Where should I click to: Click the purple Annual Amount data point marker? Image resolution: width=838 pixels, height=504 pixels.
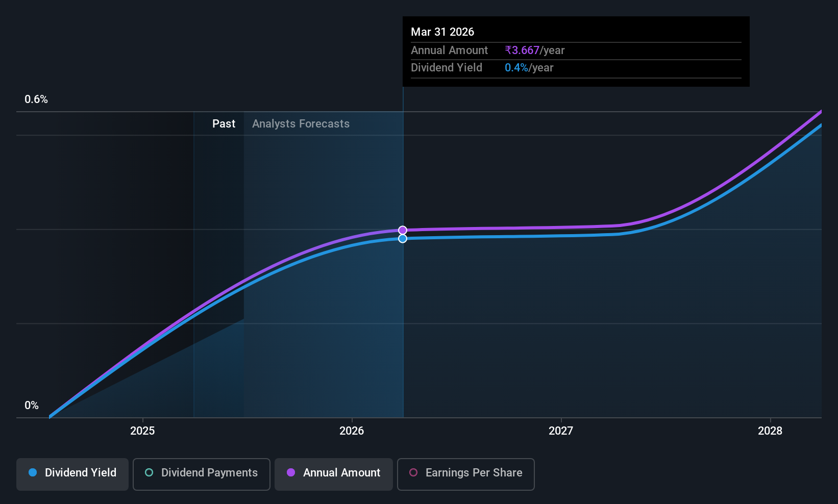(403, 231)
